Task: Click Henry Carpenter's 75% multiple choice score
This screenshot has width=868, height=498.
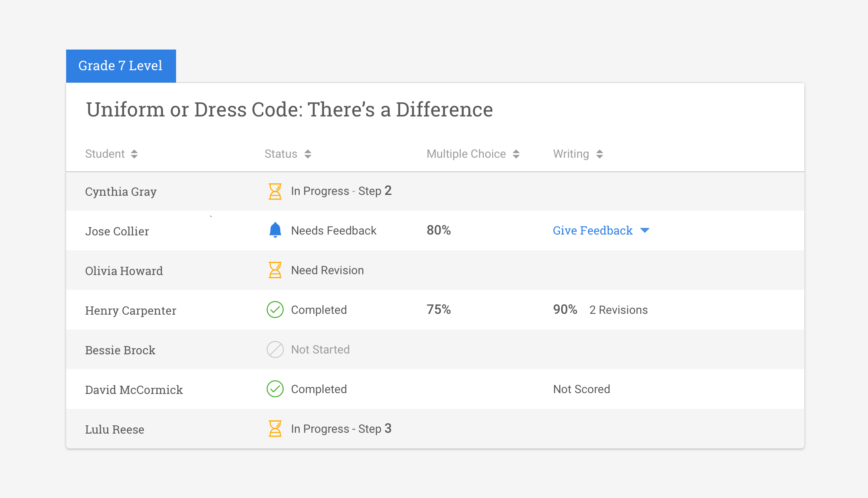Action: 439,309
